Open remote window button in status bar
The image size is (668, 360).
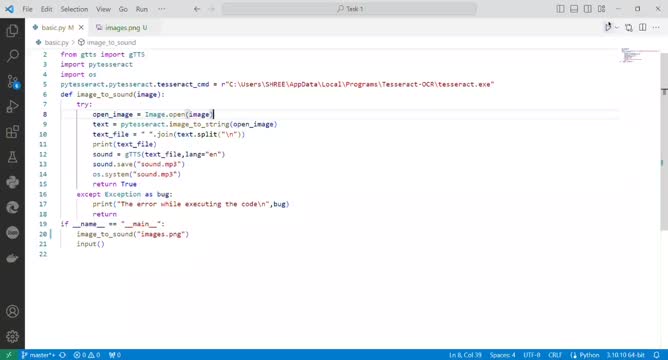coord(9,355)
